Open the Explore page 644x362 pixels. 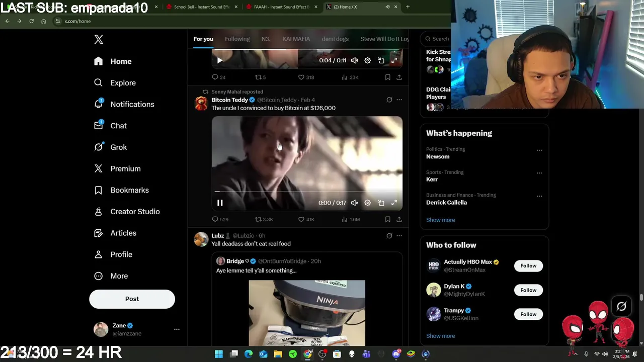point(115,83)
